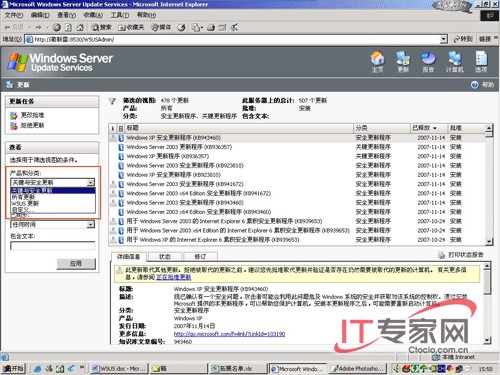Select row Windows XP 安全更新程序 (KB923810)
Image resolution: width=500 pixels, height=375 pixels.
[x=297, y=175]
